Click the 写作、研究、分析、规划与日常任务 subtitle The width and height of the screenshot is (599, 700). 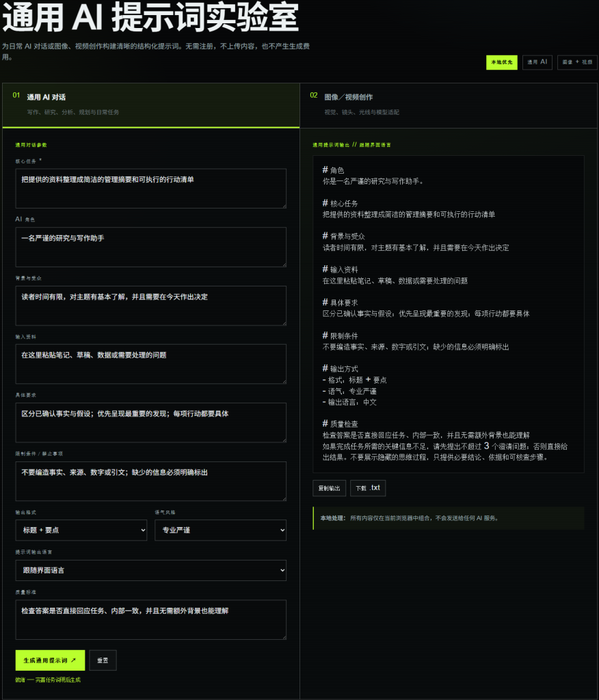(x=72, y=113)
